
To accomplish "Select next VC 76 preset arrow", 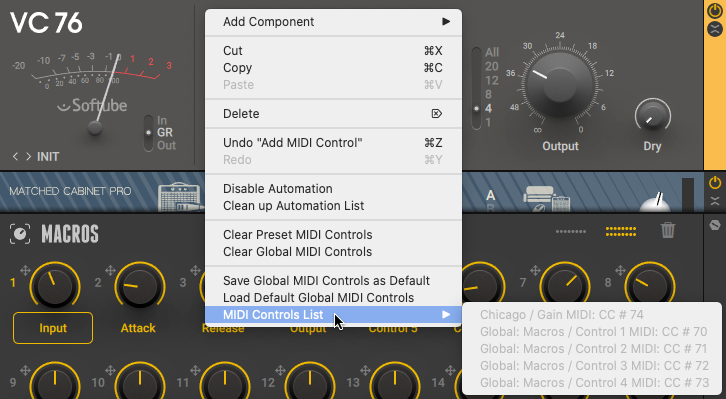I will point(28,157).
